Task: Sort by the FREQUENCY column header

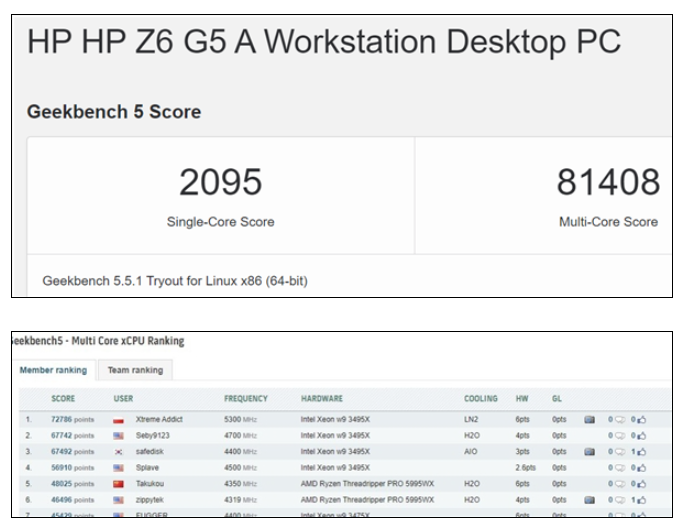Action: [x=246, y=399]
